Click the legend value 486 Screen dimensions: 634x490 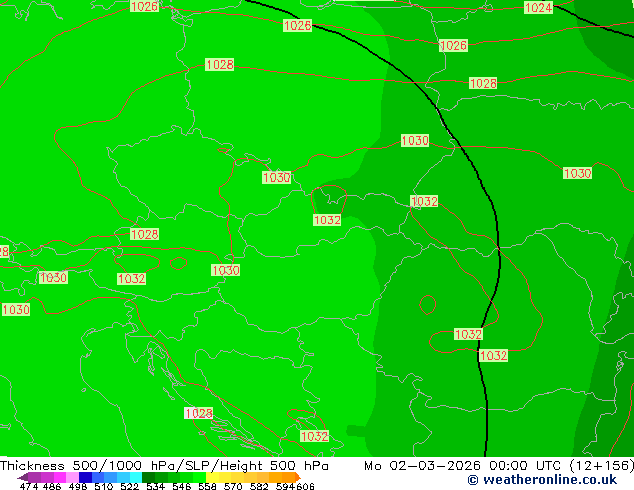pos(52,487)
